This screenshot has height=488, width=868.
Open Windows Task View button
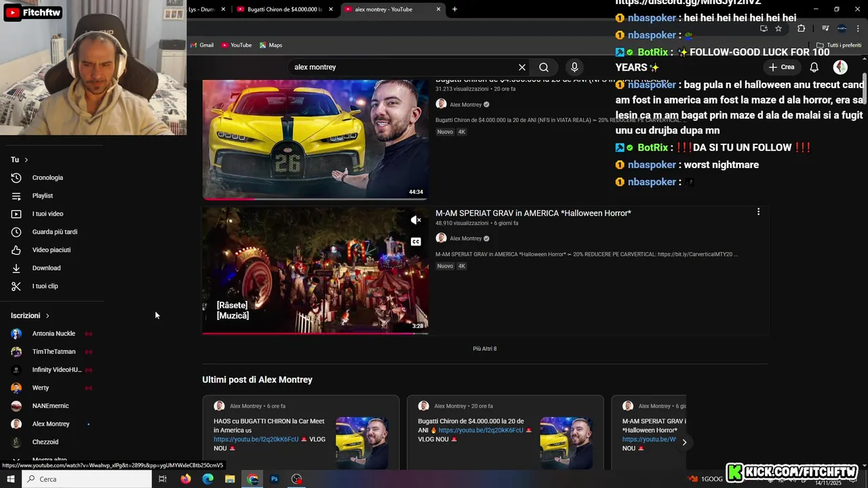coord(163,479)
